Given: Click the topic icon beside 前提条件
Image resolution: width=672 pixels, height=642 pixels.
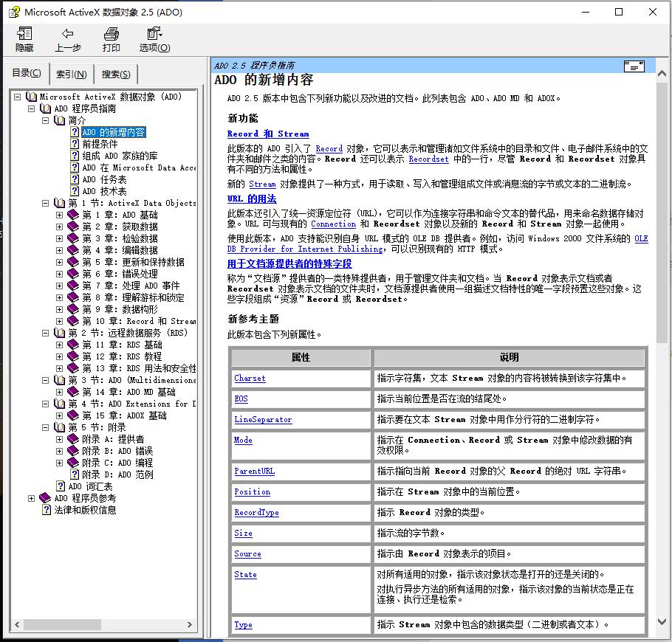Looking at the screenshot, I should (75, 144).
